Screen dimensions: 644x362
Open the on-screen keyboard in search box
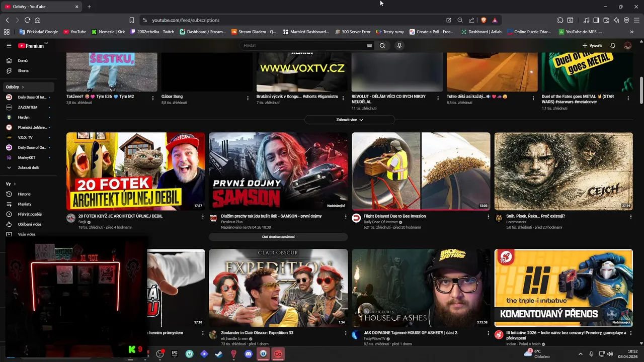click(x=369, y=46)
